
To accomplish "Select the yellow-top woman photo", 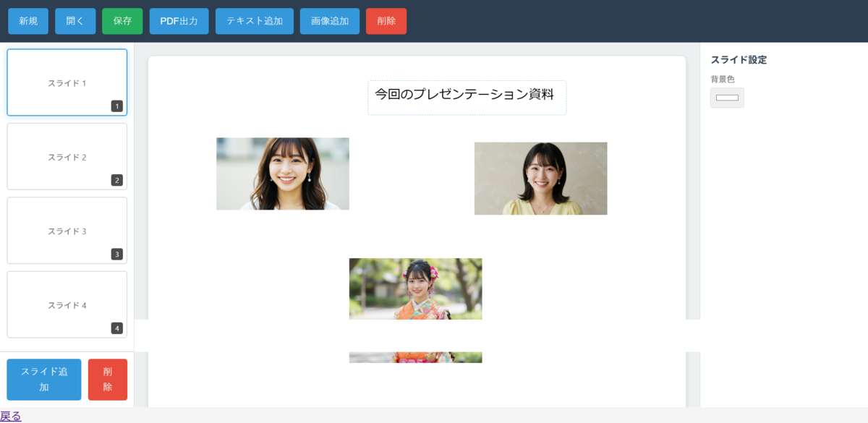I will [x=540, y=178].
